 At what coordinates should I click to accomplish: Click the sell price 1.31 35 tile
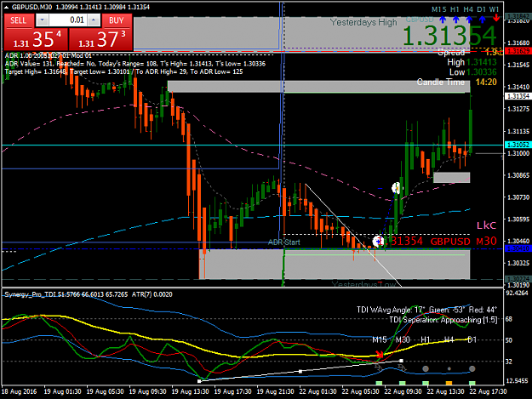click(37, 39)
